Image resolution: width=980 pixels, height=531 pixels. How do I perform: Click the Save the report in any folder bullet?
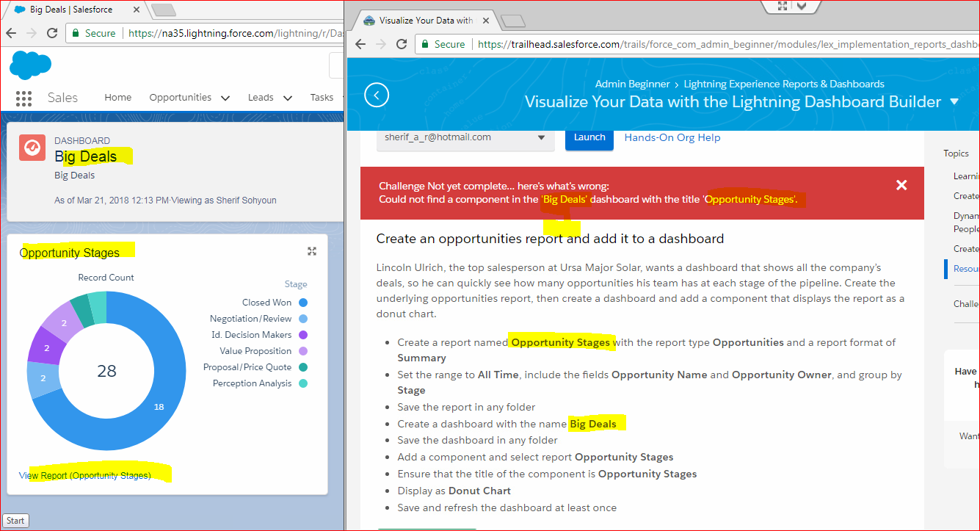click(x=467, y=407)
